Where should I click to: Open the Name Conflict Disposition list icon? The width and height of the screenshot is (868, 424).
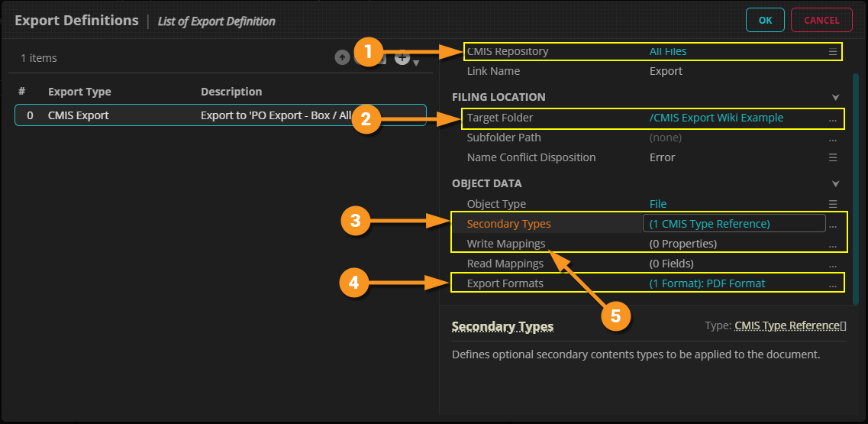point(833,158)
